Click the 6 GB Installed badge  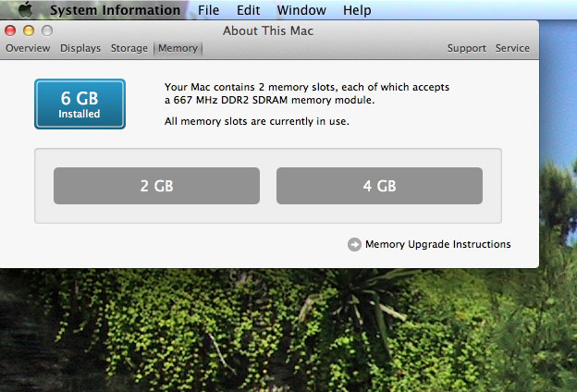click(x=80, y=104)
